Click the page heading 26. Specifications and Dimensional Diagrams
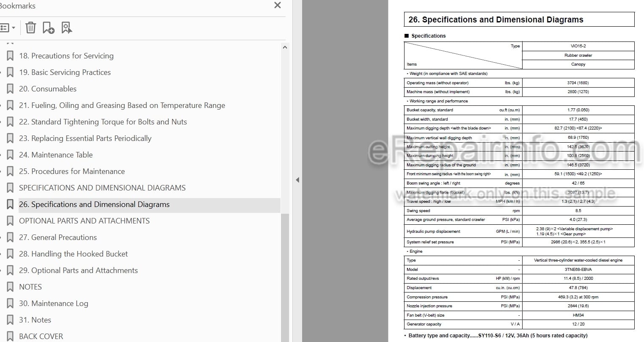Image resolution: width=644 pixels, height=342 pixels. click(495, 19)
